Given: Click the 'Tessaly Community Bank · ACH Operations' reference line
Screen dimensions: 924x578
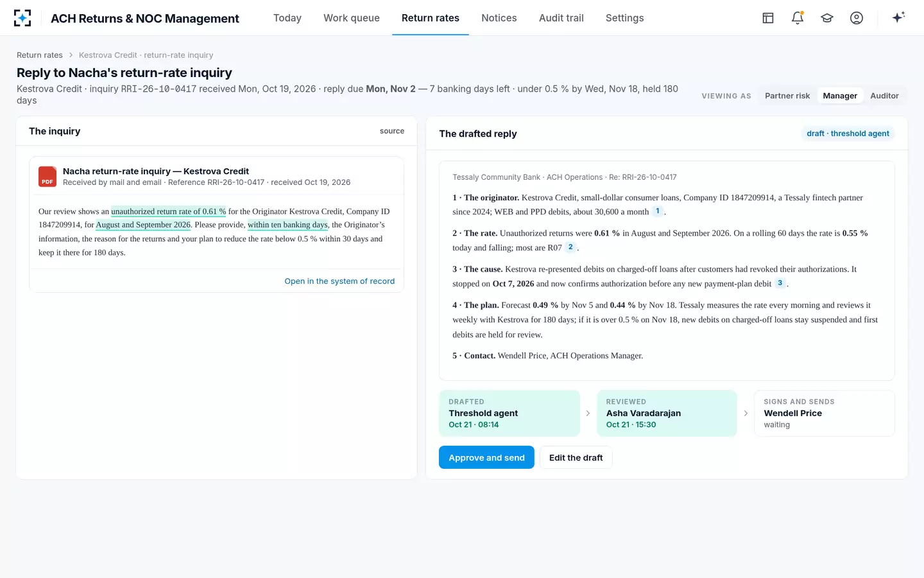Looking at the screenshot, I should (565, 177).
